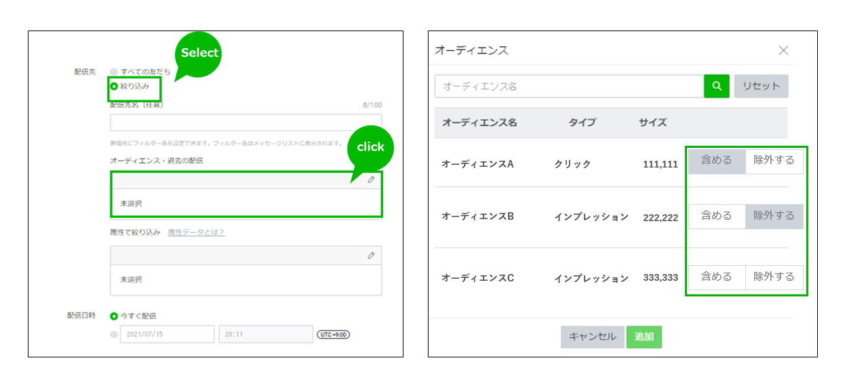Click the 配信先名 text input field
The height and width of the screenshot is (373, 868).
tap(245, 123)
